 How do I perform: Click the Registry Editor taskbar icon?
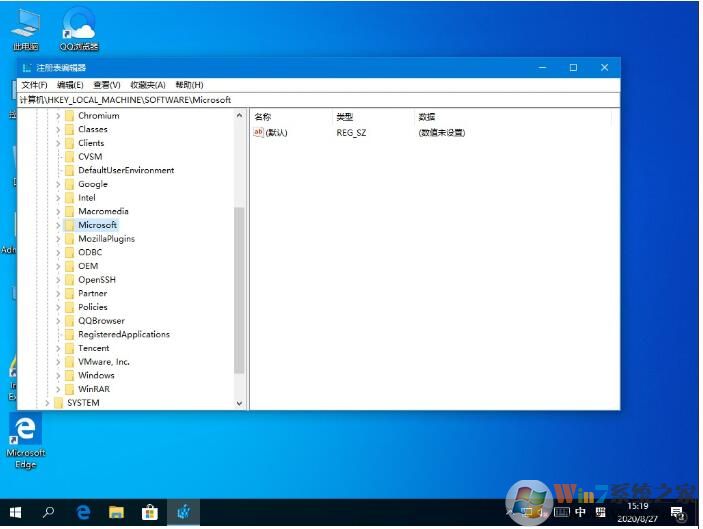[183, 512]
